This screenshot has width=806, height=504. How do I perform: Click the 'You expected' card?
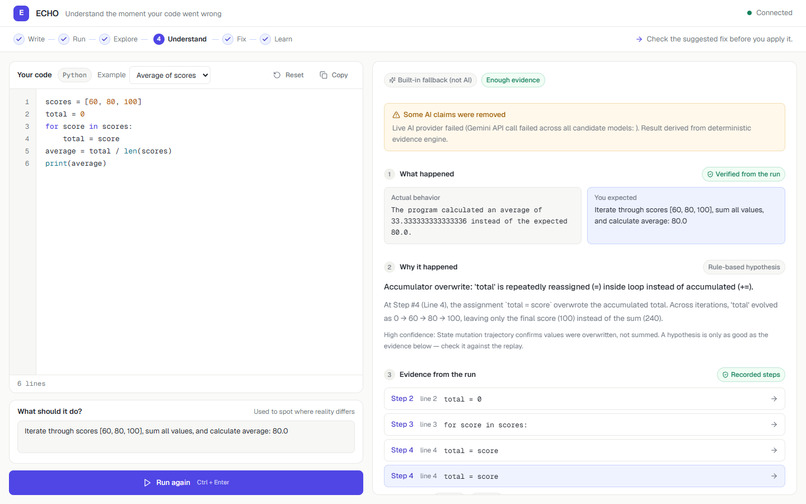[x=686, y=215]
